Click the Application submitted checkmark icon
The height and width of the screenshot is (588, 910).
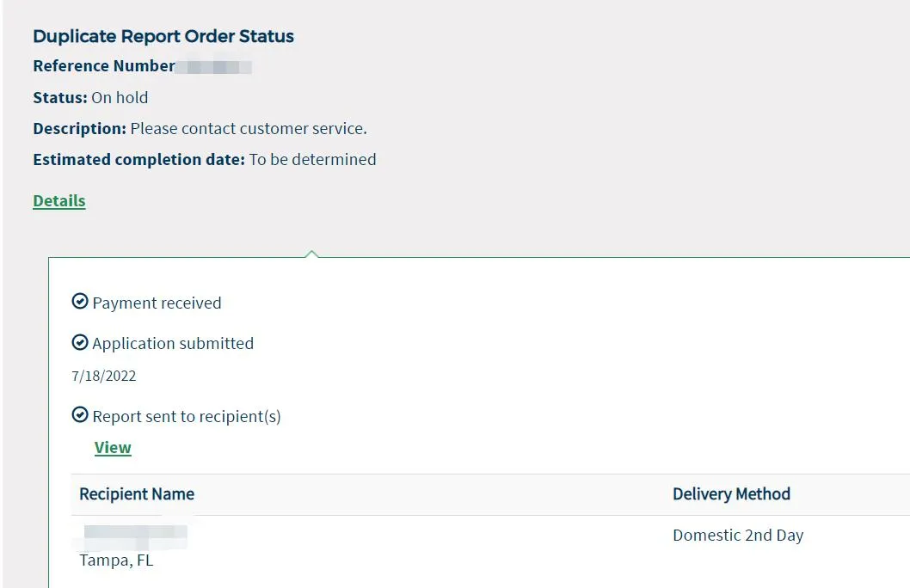coord(80,342)
